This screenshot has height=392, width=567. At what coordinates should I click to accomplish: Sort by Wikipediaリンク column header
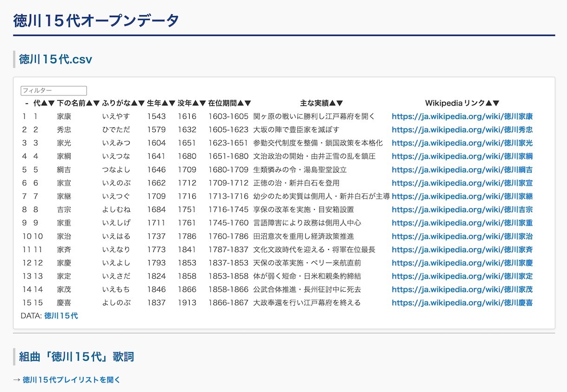click(x=462, y=103)
